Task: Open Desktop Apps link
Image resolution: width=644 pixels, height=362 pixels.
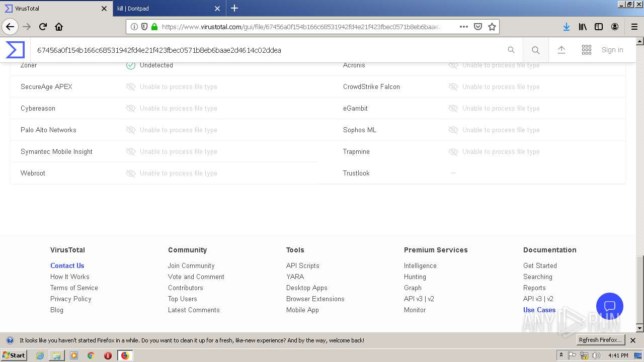Action: point(307,288)
